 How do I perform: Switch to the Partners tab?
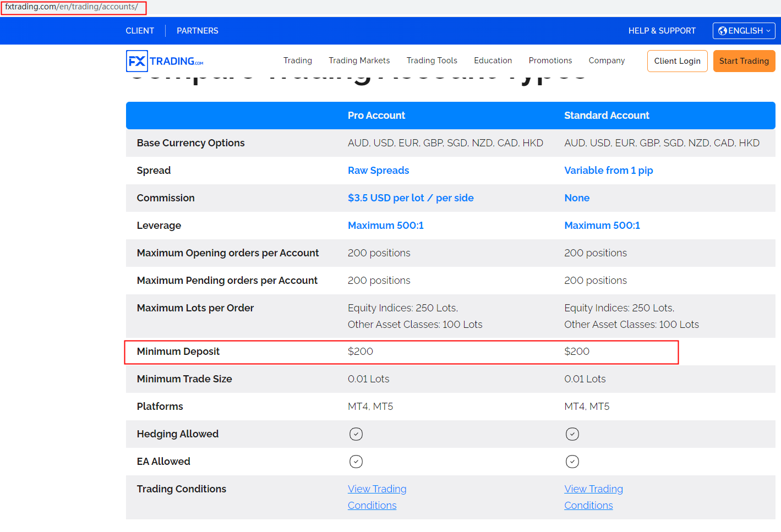[x=197, y=31]
